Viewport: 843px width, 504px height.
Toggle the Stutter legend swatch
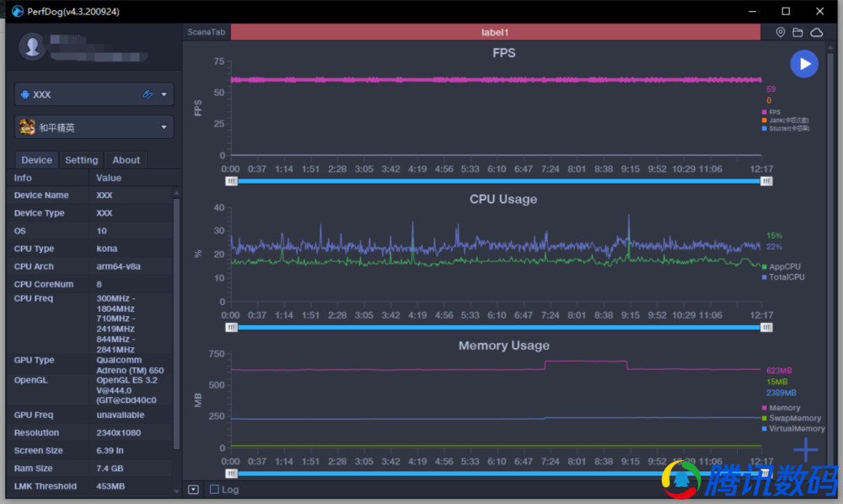764,128
